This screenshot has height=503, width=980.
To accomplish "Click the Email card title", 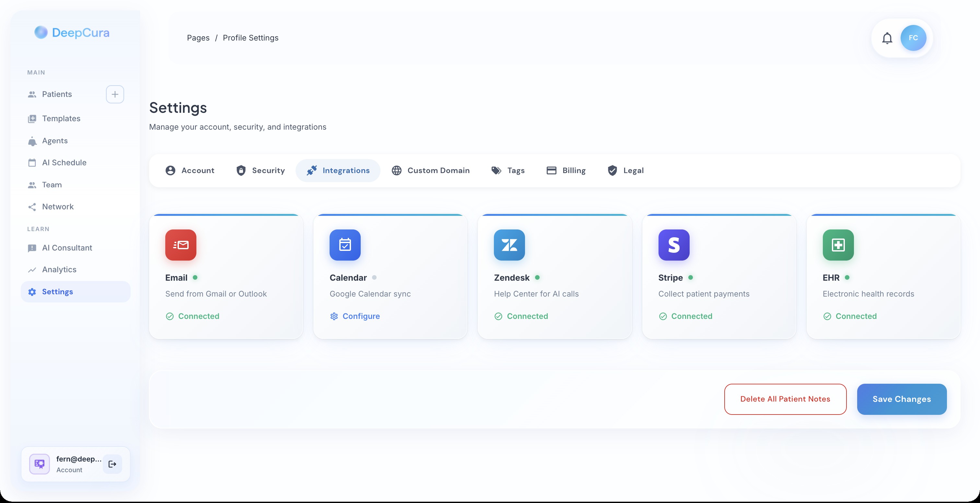I will coord(176,278).
